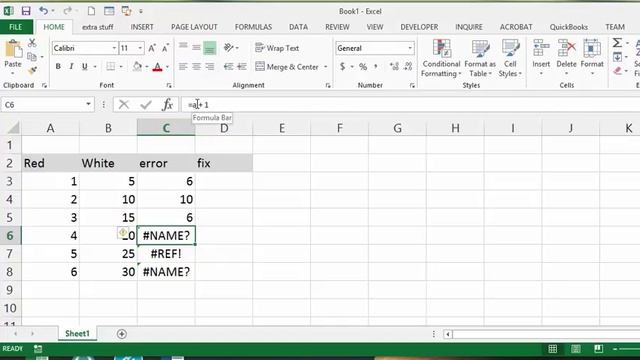640x360 pixels.
Task: Open the General number format dropdown
Action: click(410, 48)
